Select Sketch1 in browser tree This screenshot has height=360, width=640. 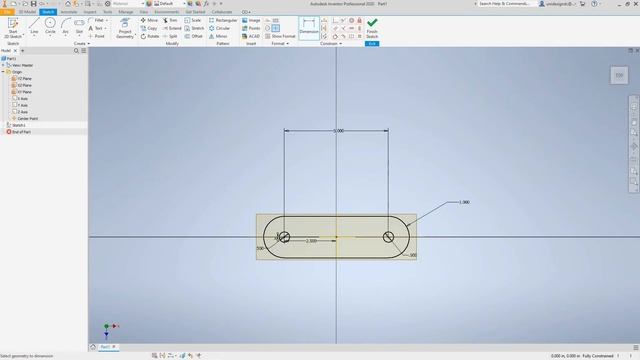(16, 125)
